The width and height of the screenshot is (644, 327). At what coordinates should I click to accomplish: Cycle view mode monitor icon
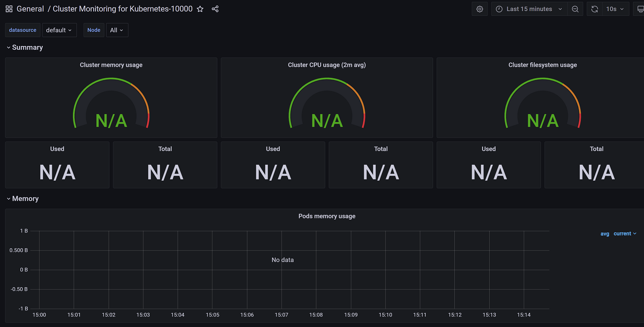(x=640, y=9)
